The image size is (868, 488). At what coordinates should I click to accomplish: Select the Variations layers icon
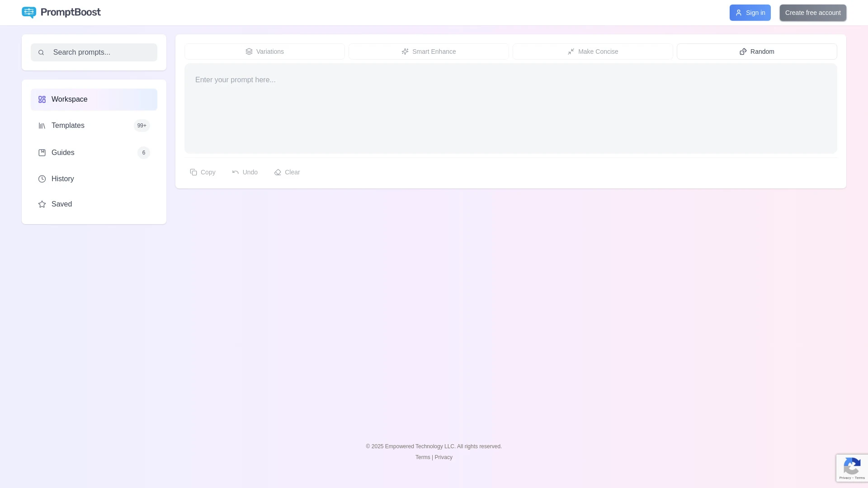click(249, 52)
